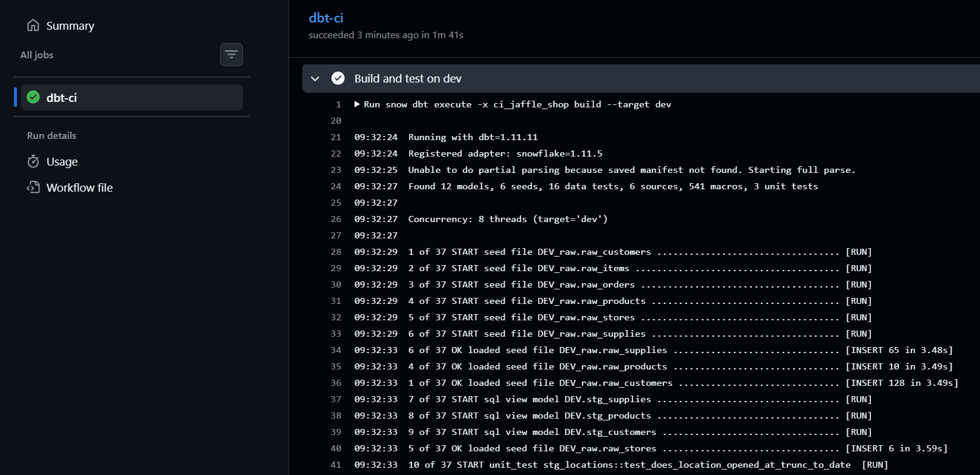Click the green success check beside dbt-ci job

point(33,97)
